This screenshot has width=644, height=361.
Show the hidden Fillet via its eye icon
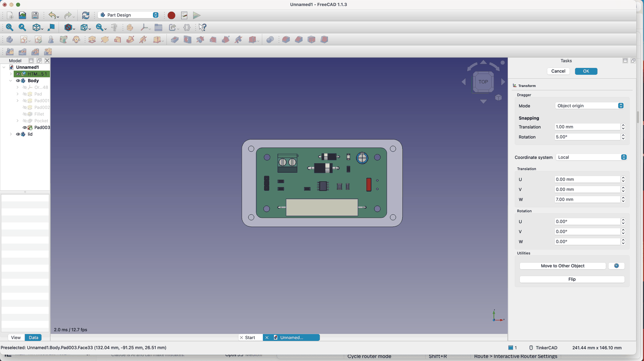(25, 114)
